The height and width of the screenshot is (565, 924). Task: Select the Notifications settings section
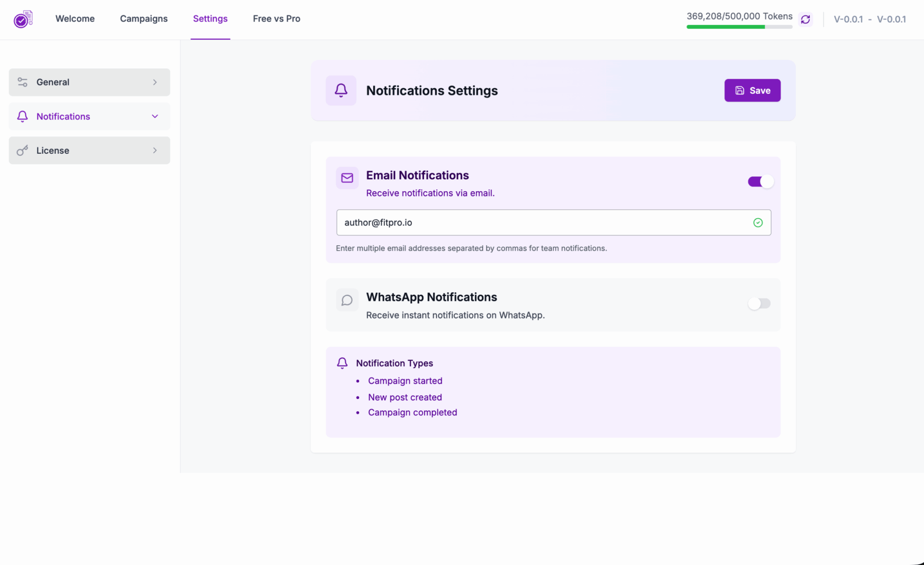pos(89,116)
